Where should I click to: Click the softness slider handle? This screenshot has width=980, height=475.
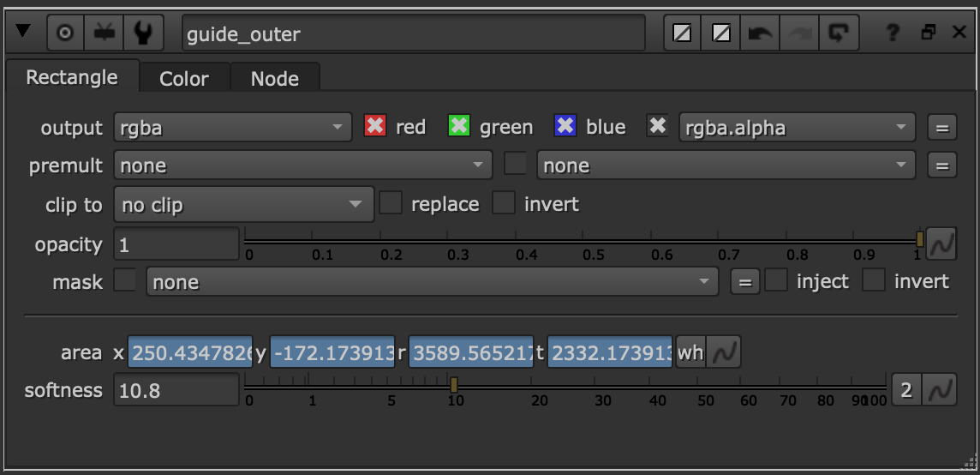[454, 384]
